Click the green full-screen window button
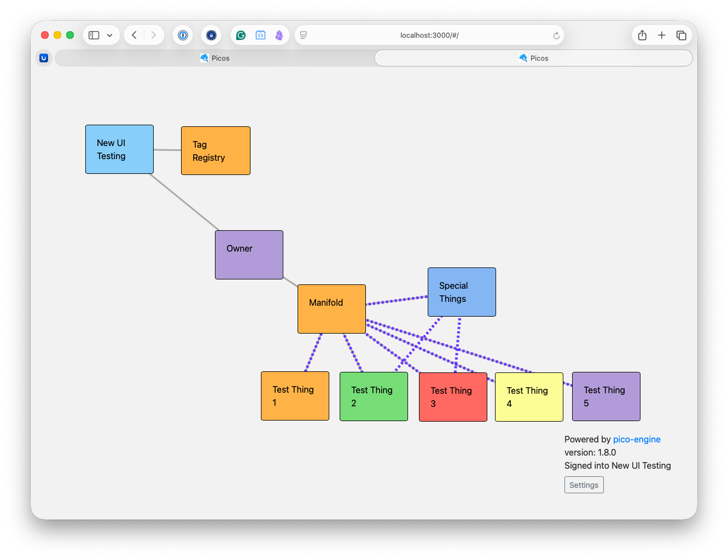 click(70, 35)
